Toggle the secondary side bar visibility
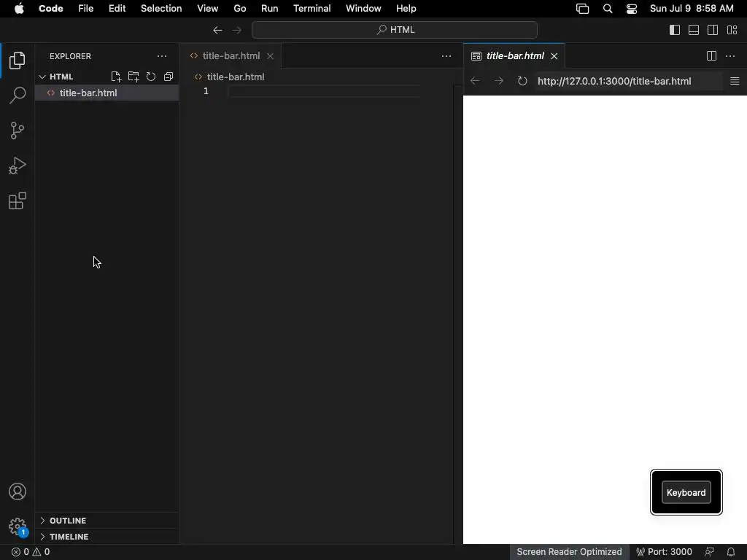The height and width of the screenshot is (560, 747). tap(713, 30)
